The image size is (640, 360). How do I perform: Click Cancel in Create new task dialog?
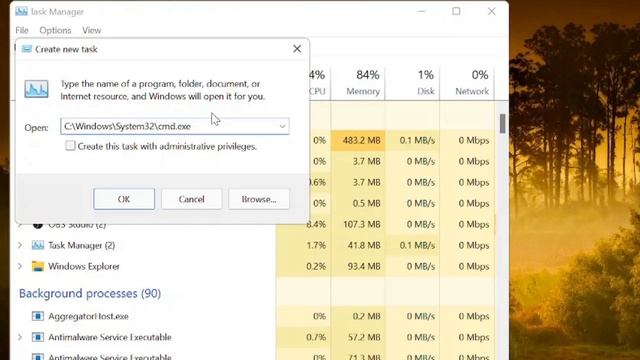pyautogui.click(x=191, y=199)
